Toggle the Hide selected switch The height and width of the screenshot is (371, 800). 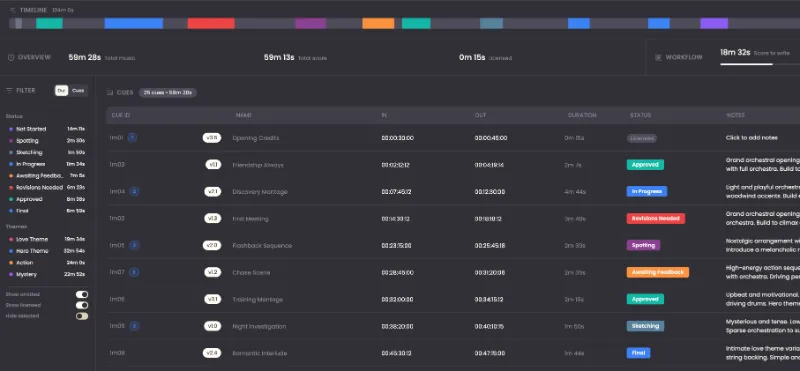(x=82, y=316)
